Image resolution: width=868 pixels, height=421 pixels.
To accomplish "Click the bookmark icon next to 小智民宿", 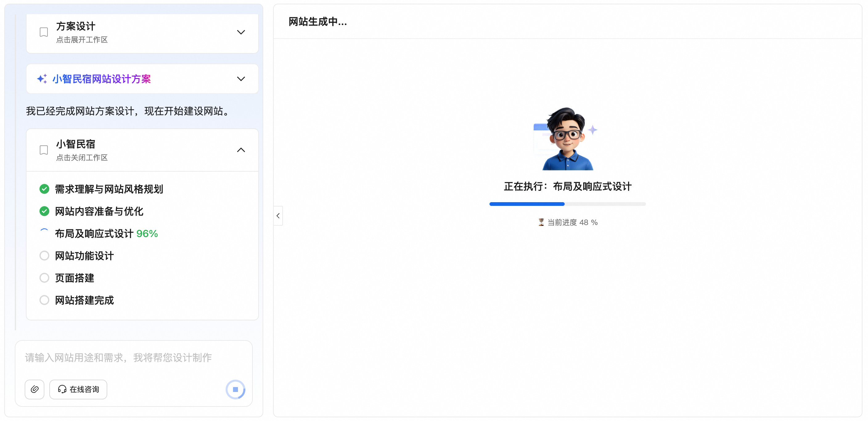I will (44, 150).
